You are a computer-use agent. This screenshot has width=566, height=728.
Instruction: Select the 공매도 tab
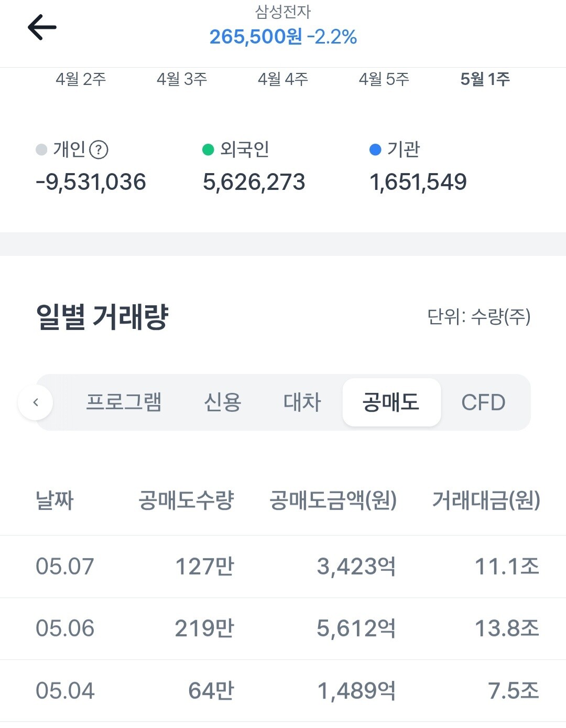tap(391, 402)
